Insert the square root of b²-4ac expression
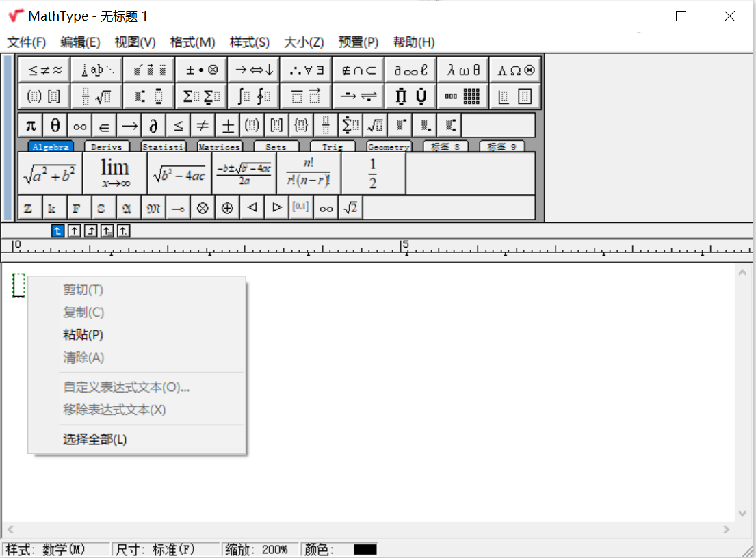 click(179, 174)
